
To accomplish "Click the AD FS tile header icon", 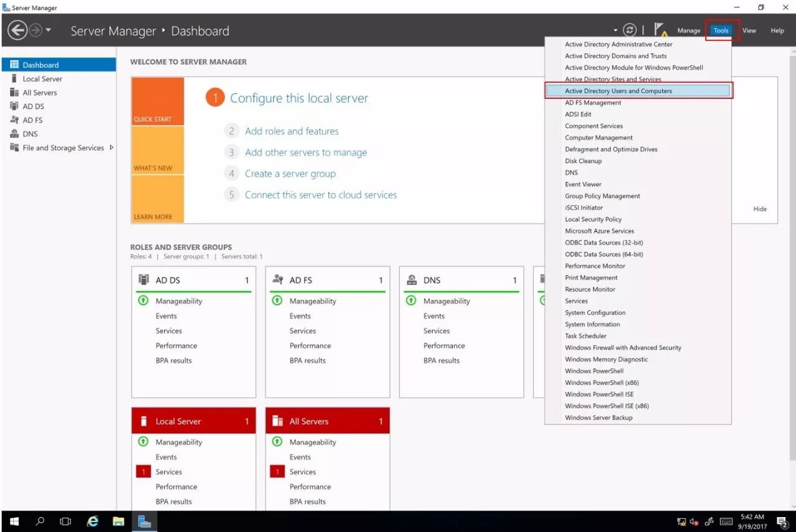I will coord(278,280).
